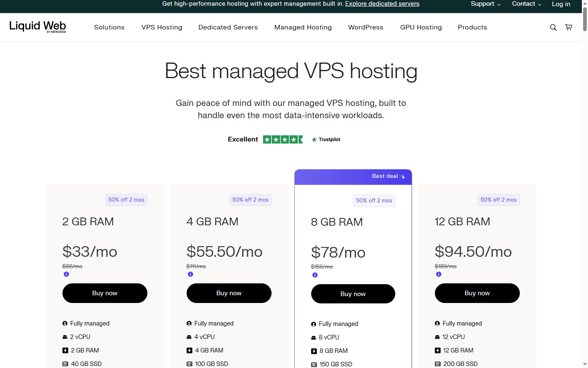Click 50% off 2 mos badge on 8 GB plan
Screen dimensions: 588x368
point(374,201)
